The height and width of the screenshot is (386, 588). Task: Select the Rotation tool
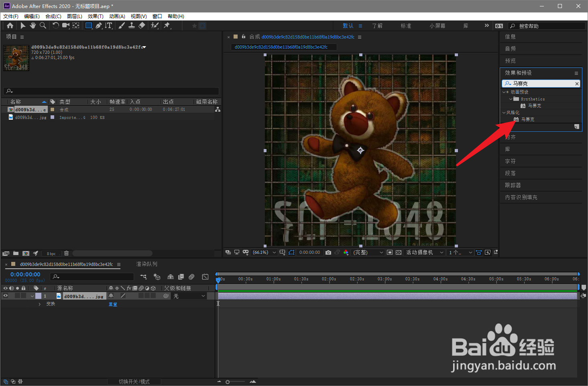[56, 26]
